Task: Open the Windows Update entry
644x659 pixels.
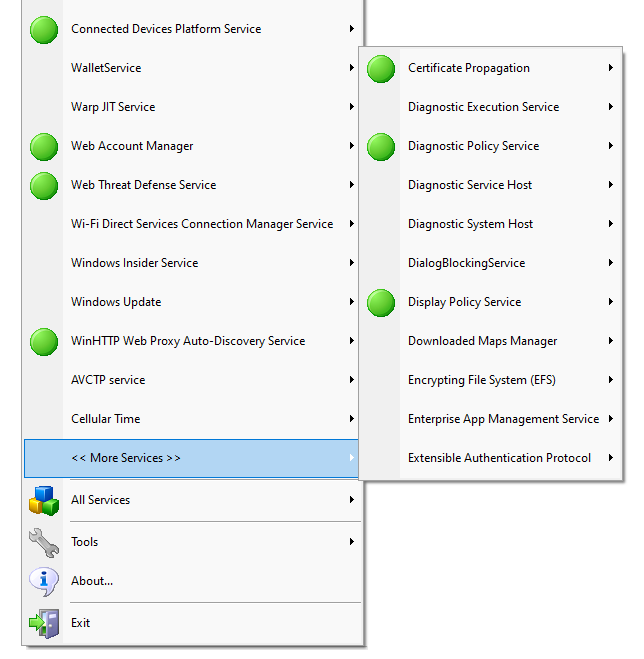Action: coord(191,302)
